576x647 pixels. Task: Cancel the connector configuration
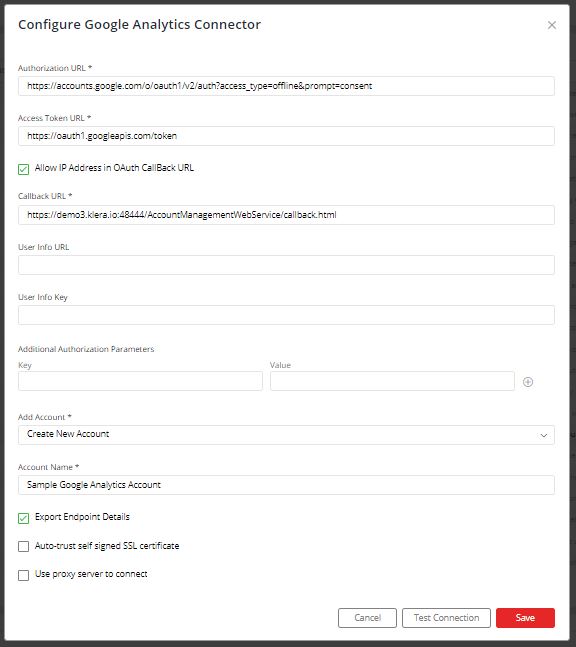pos(367,618)
